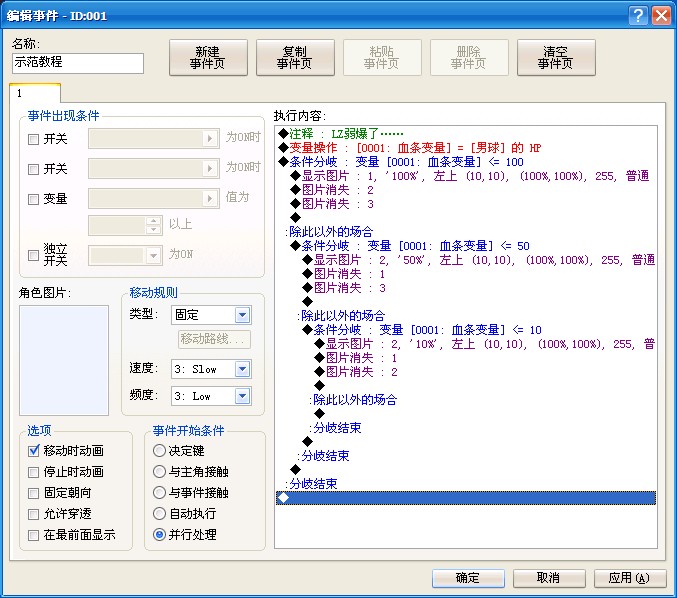
Task: Click the second 开关 selector arrow
Action: coord(210,168)
